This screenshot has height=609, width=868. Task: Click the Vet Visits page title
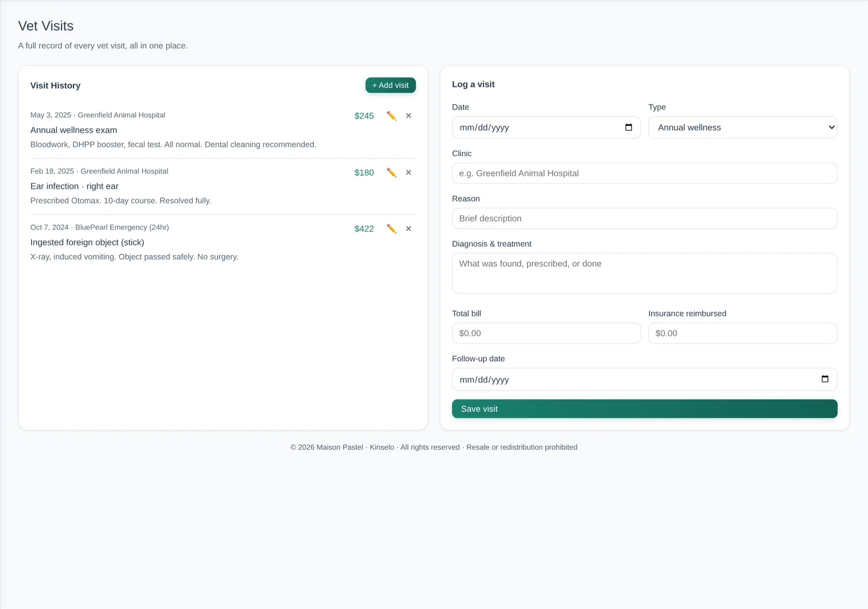[x=46, y=26]
